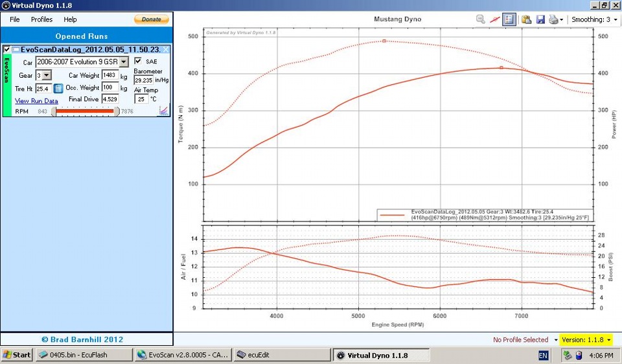622x364 pixels.
Task: Click the Barometer input field
Action: point(144,80)
